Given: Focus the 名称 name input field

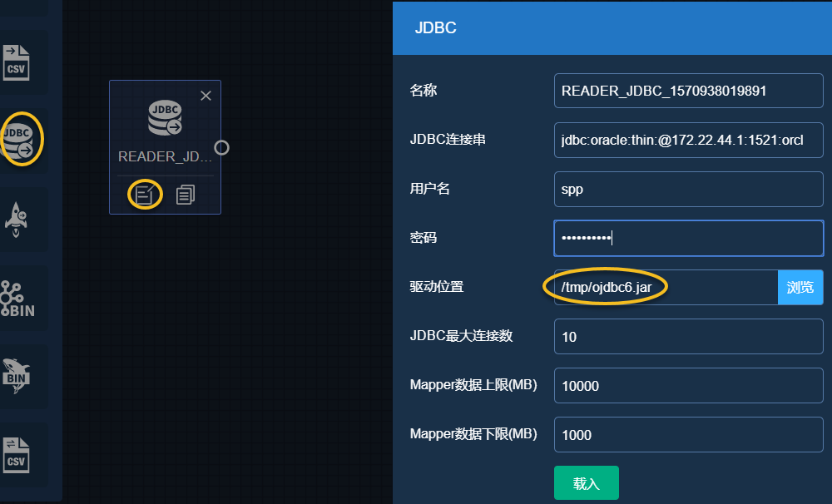Looking at the screenshot, I should point(688,91).
